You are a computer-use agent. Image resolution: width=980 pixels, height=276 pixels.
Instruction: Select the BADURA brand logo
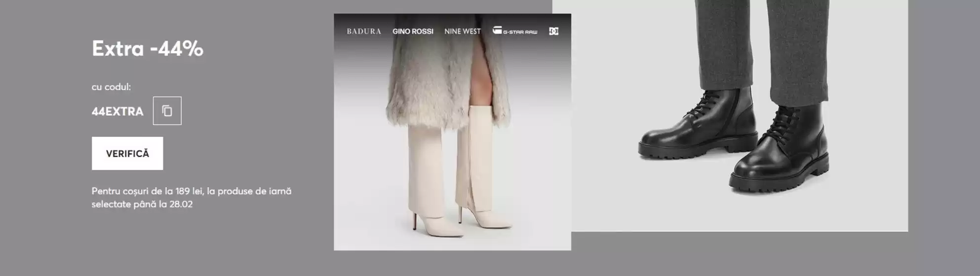pyautogui.click(x=364, y=32)
